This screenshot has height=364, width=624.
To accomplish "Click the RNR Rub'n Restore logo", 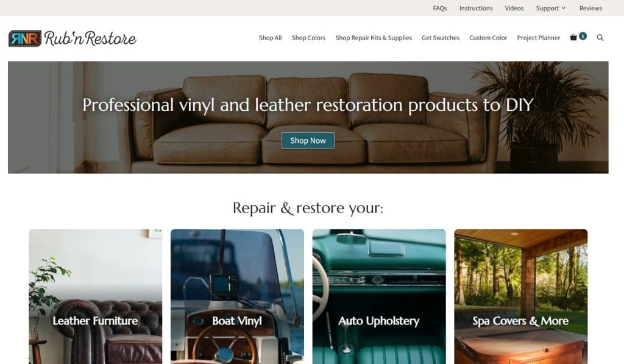I will click(x=73, y=38).
